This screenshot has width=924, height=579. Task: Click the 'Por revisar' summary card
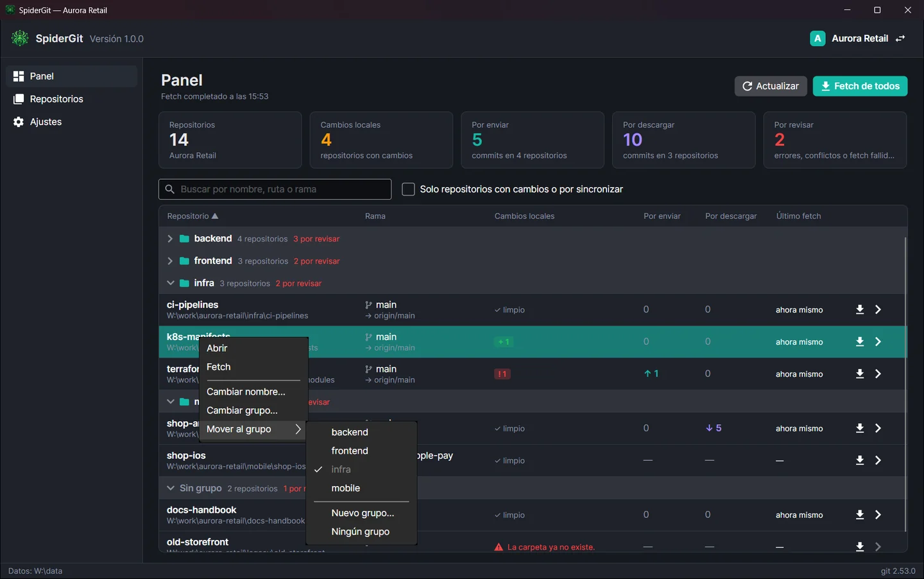coord(835,140)
